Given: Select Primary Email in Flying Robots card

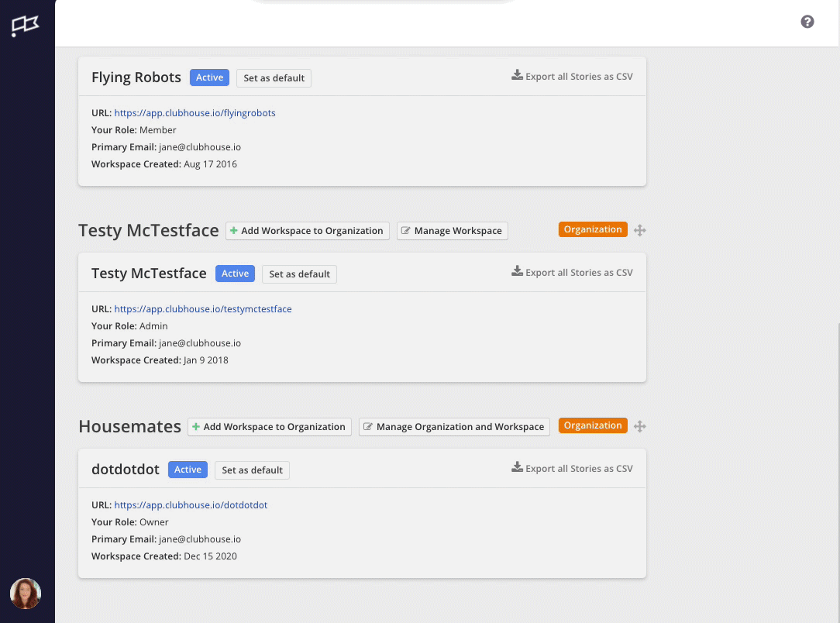Looking at the screenshot, I should point(166,146).
